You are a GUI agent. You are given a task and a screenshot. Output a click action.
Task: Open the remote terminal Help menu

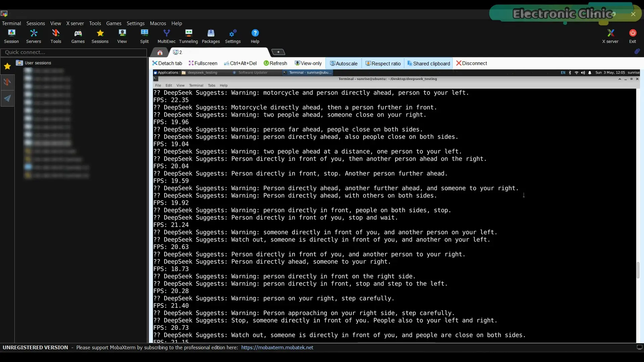tap(223, 85)
